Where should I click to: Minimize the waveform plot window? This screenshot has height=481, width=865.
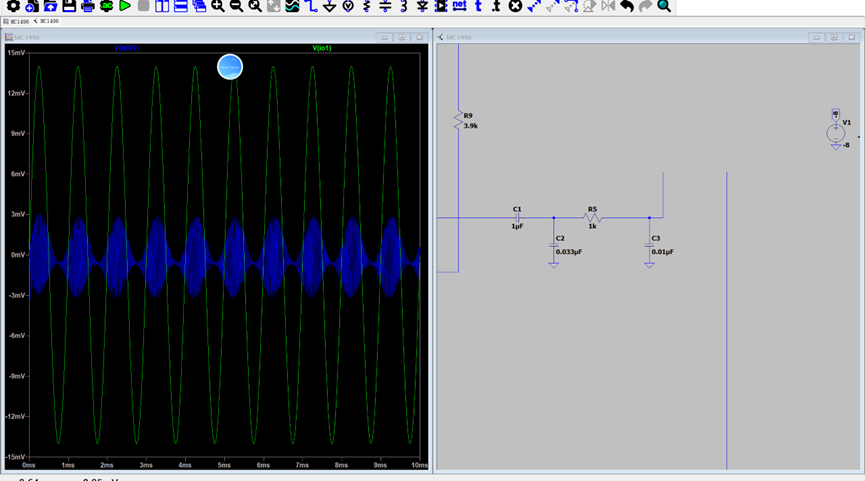[385, 38]
